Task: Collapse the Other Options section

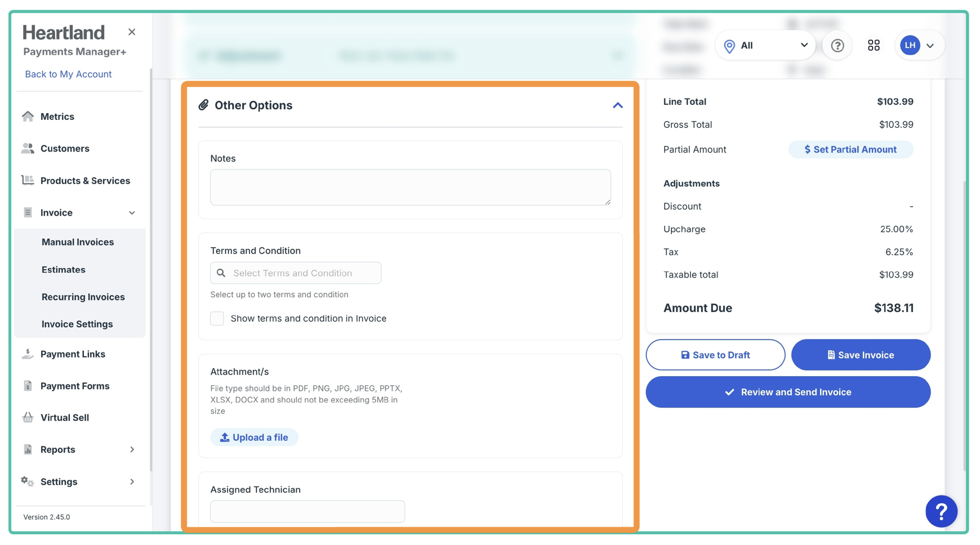Action: pos(617,106)
